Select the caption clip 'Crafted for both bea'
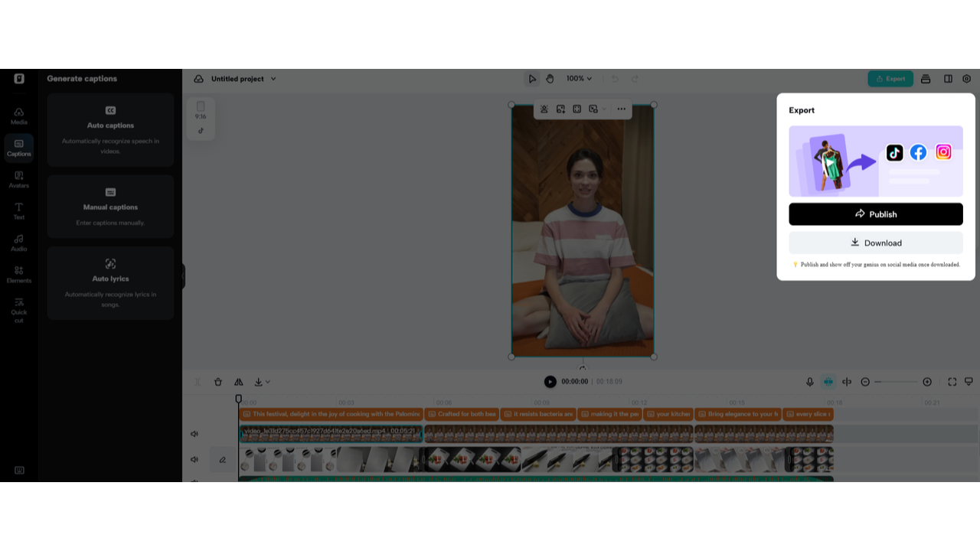This screenshot has height=551, width=980. coord(462,414)
